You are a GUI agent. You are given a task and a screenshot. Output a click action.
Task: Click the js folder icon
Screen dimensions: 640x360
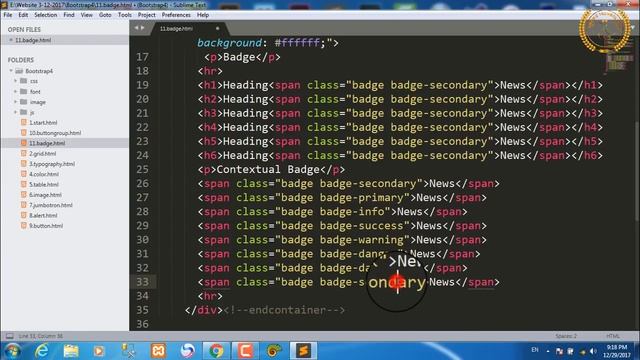[x=24, y=112]
